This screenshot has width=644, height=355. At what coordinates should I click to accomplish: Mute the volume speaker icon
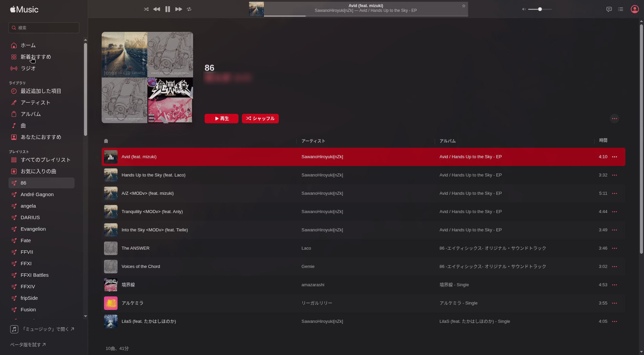pyautogui.click(x=524, y=9)
